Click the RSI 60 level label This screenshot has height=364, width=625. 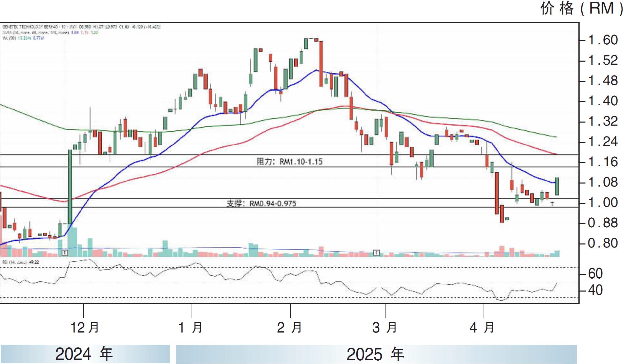click(x=595, y=274)
